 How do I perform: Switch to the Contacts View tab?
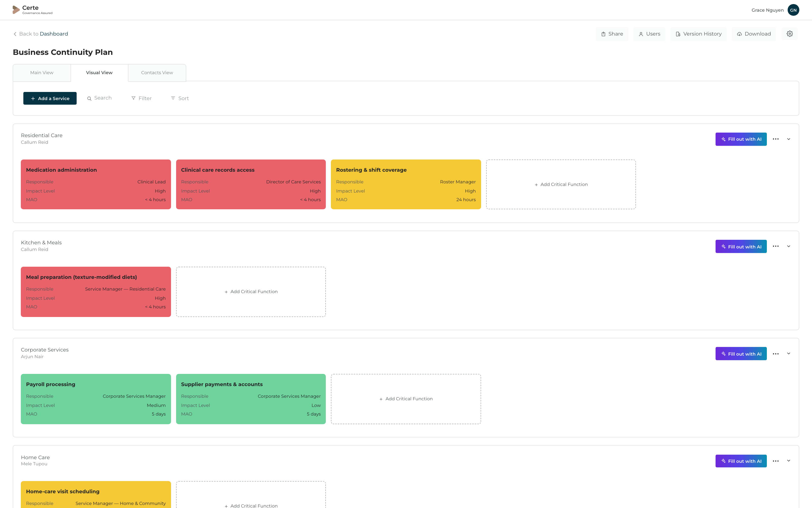coord(157,73)
